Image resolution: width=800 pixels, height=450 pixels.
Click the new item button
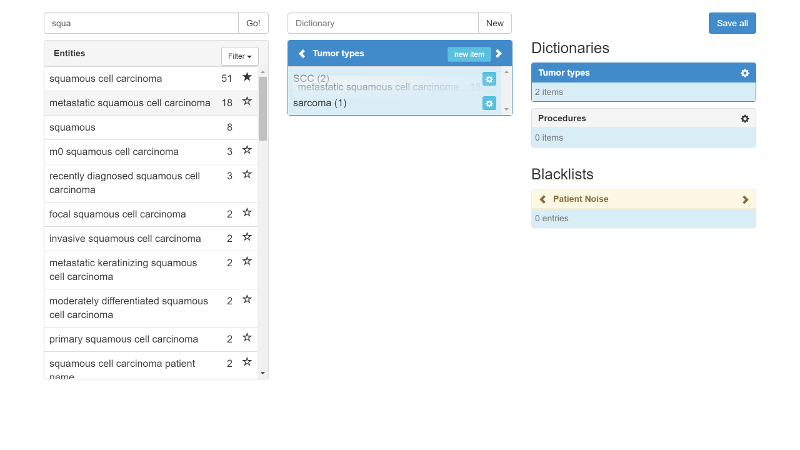[469, 54]
